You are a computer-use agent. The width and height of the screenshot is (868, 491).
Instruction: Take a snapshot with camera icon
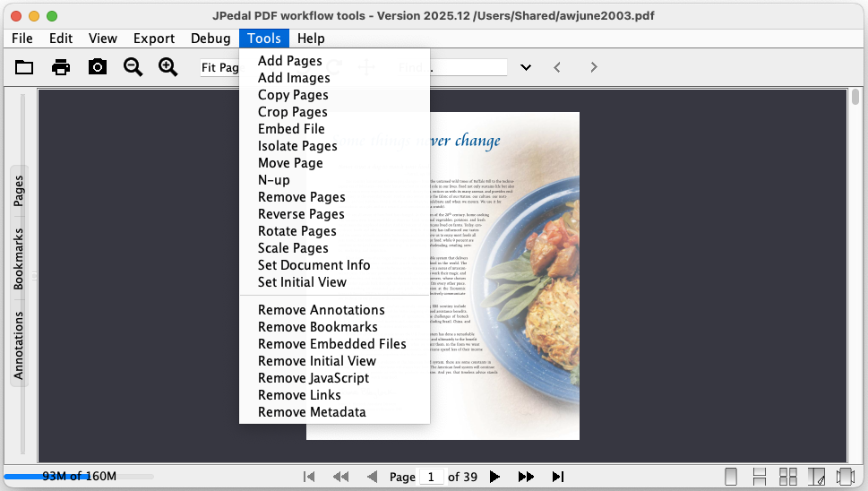click(98, 67)
